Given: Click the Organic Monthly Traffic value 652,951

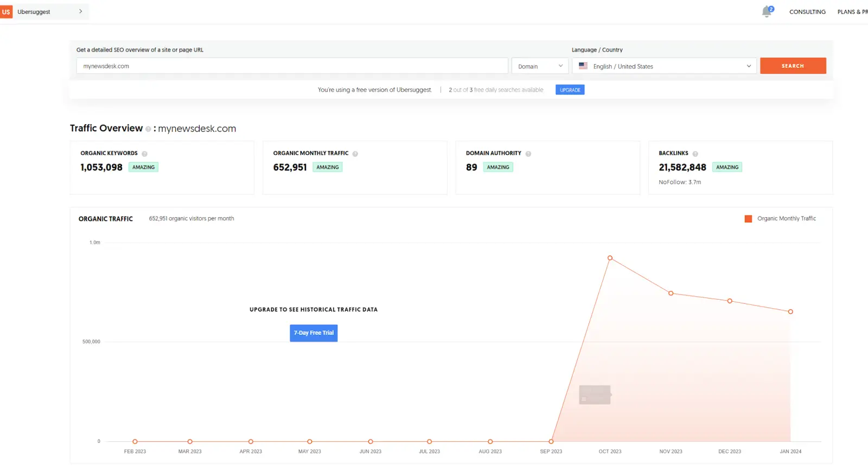Looking at the screenshot, I should [x=290, y=167].
